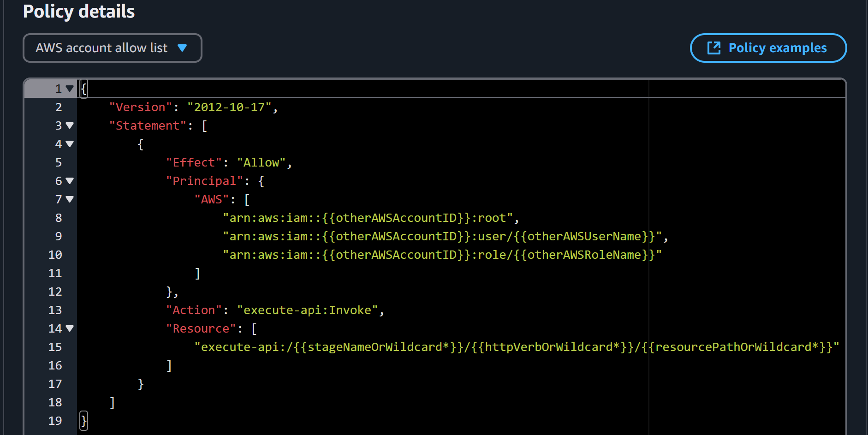868x435 pixels.
Task: Click the external link icon in Policy examples
Action: click(713, 48)
